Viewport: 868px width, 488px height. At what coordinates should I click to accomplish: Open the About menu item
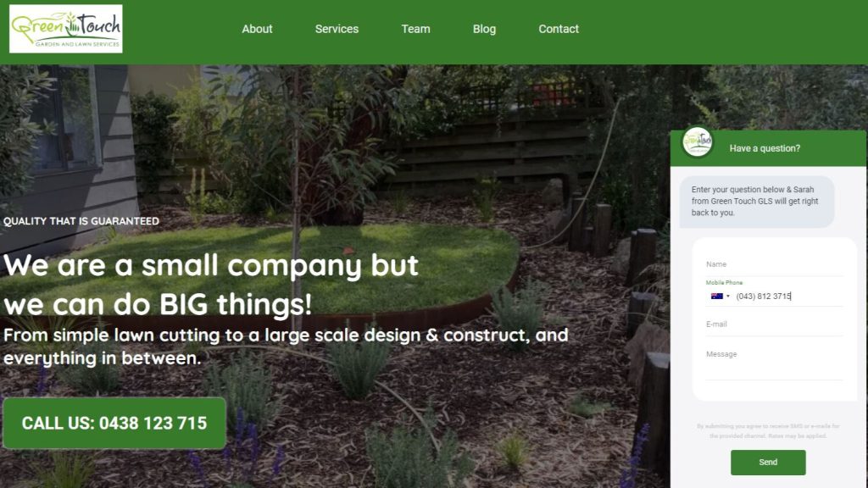[x=257, y=29]
